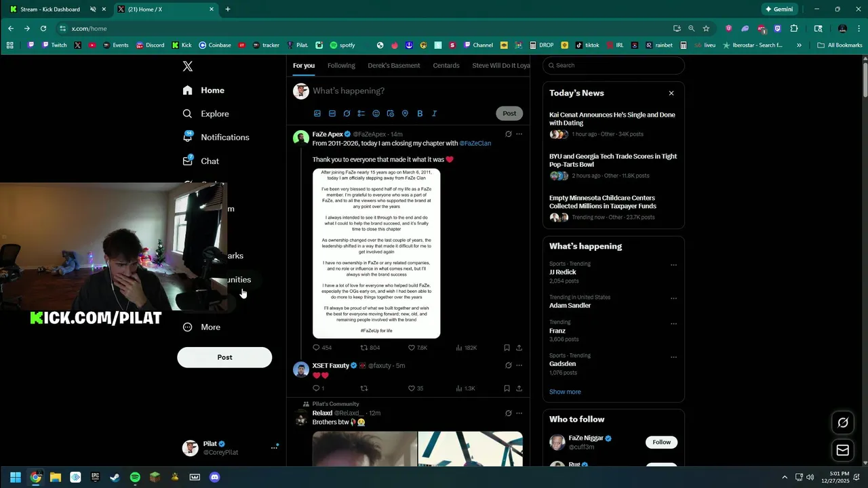Share the XSET Faxuty post

coord(519,388)
